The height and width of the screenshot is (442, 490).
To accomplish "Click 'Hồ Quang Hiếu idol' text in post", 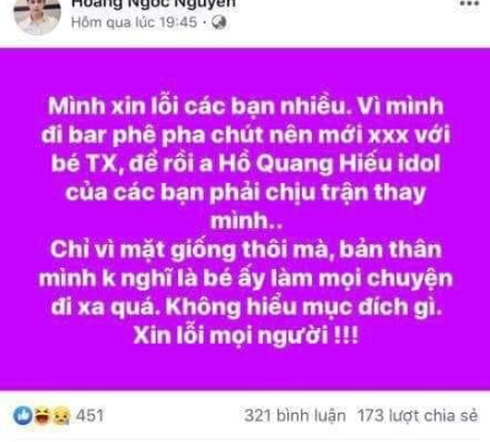I will click(329, 164).
